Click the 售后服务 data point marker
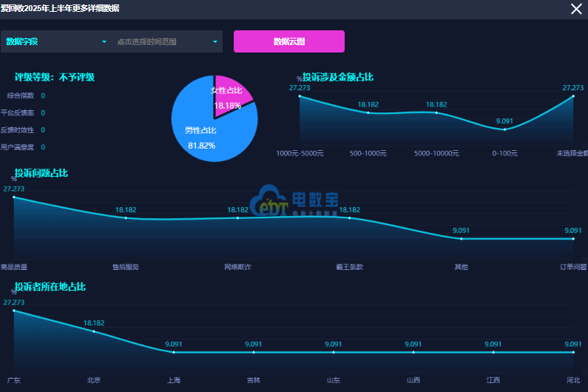Image resolution: width=588 pixels, height=392 pixels. pos(126,218)
